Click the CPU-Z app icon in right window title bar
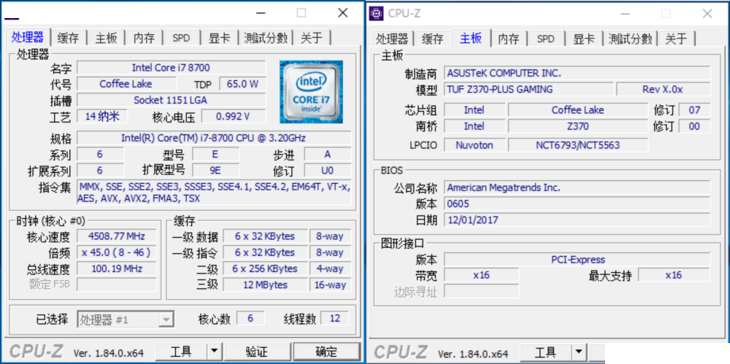Screen dimensions: 730x364 tap(376, 13)
